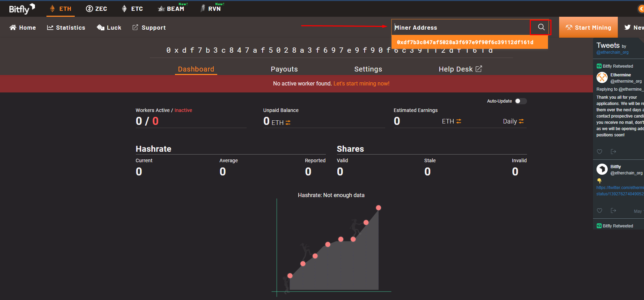Click the Ethereum diamond icon beside ETH
Image resolution: width=644 pixels, height=300 pixels.
pyautogui.click(x=52, y=9)
